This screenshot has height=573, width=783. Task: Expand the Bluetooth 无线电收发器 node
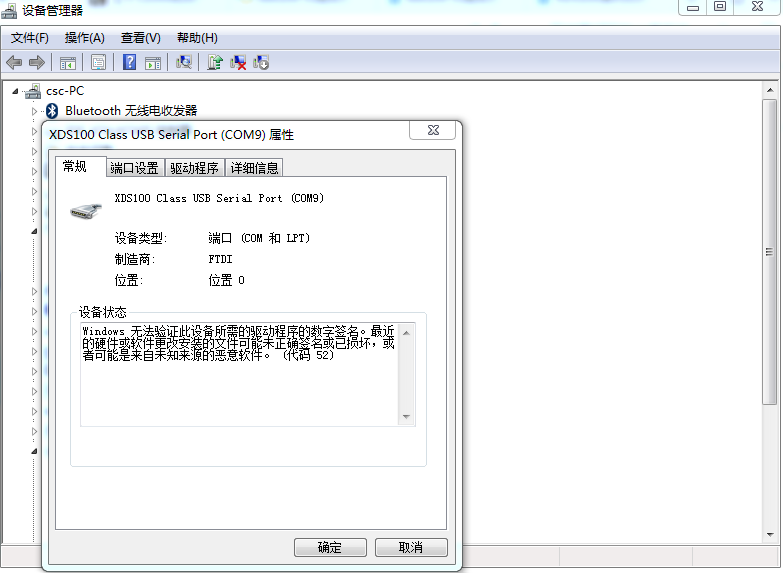pyautogui.click(x=34, y=111)
